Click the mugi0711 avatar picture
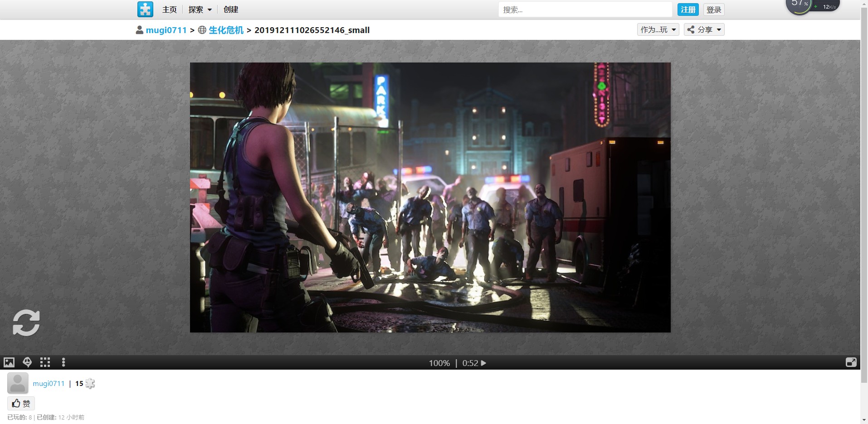 pyautogui.click(x=18, y=383)
